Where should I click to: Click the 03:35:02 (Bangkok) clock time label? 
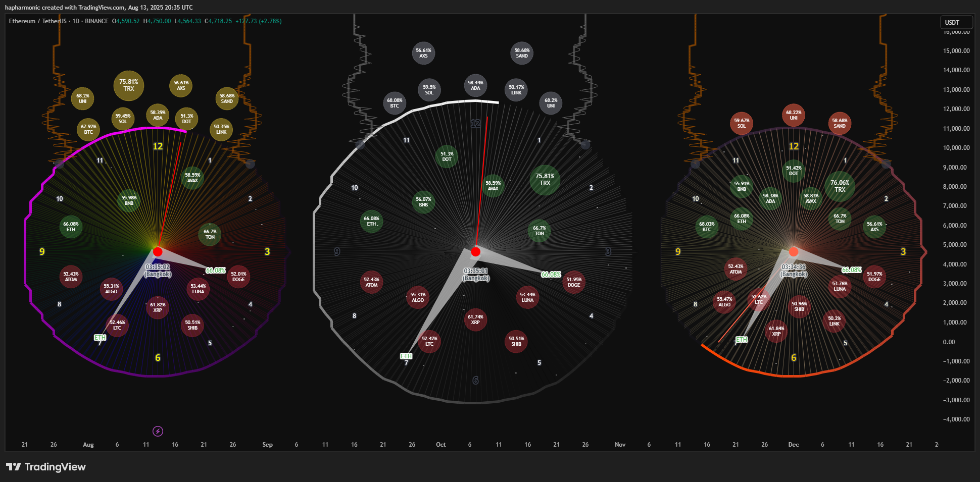point(158,271)
